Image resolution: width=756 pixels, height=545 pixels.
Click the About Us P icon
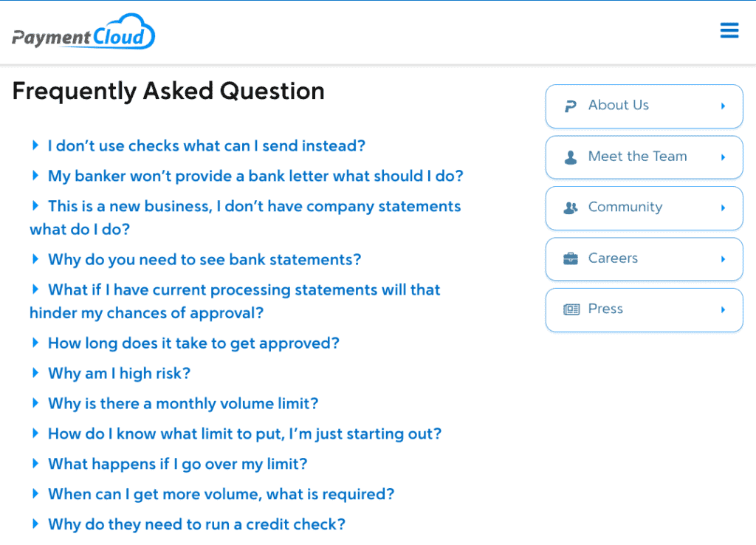coord(570,106)
